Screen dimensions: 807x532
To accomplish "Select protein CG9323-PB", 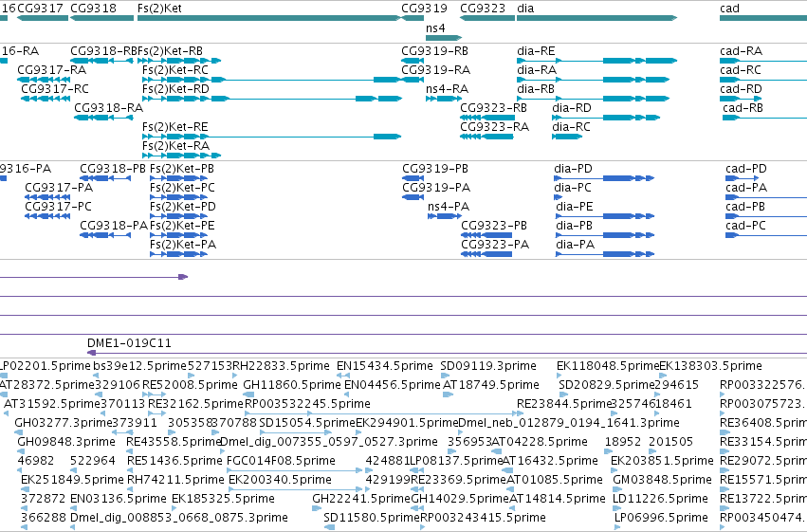I will click(x=494, y=226).
